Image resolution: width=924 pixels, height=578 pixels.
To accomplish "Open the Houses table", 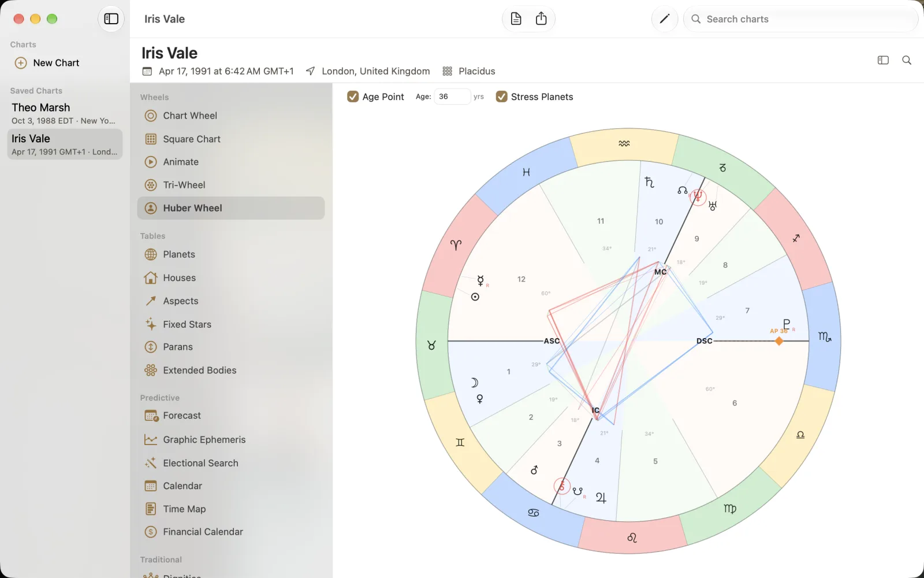I will coord(231,277).
